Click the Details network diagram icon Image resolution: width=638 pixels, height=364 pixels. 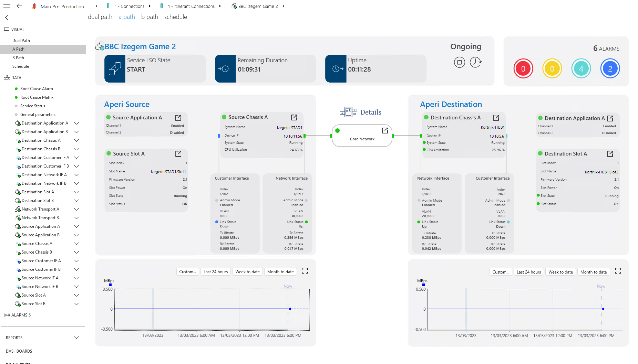348,112
